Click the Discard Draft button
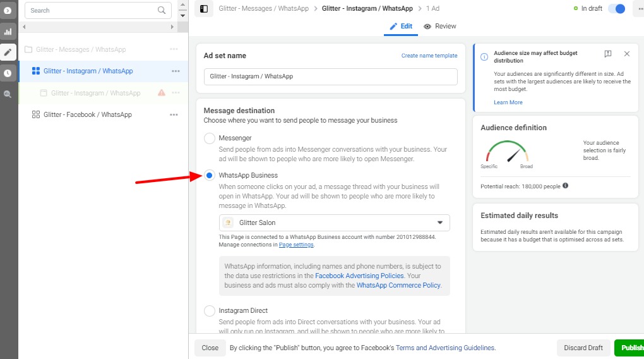The width and height of the screenshot is (644, 359). 583,348
